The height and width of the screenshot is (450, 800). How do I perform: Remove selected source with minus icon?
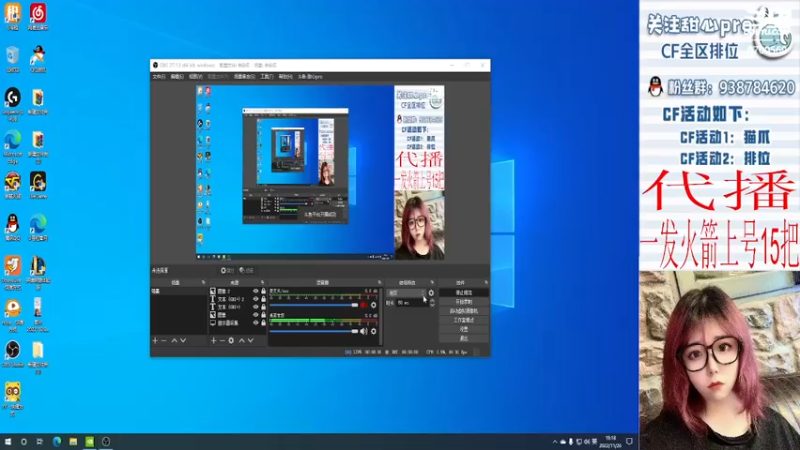[x=222, y=340]
